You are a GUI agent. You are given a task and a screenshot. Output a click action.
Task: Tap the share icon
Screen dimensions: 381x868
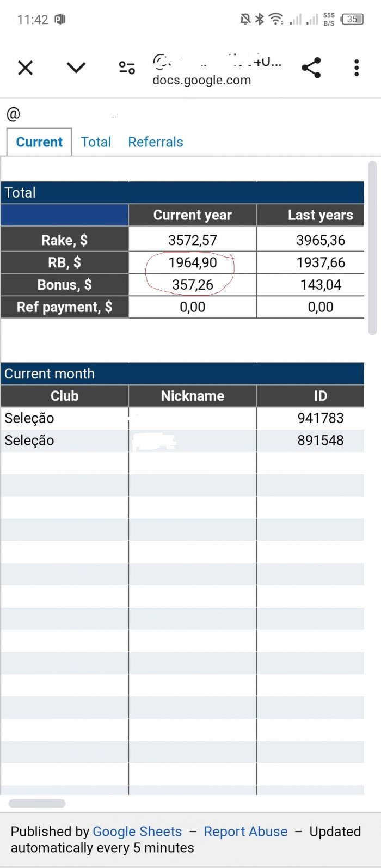pos(311,68)
